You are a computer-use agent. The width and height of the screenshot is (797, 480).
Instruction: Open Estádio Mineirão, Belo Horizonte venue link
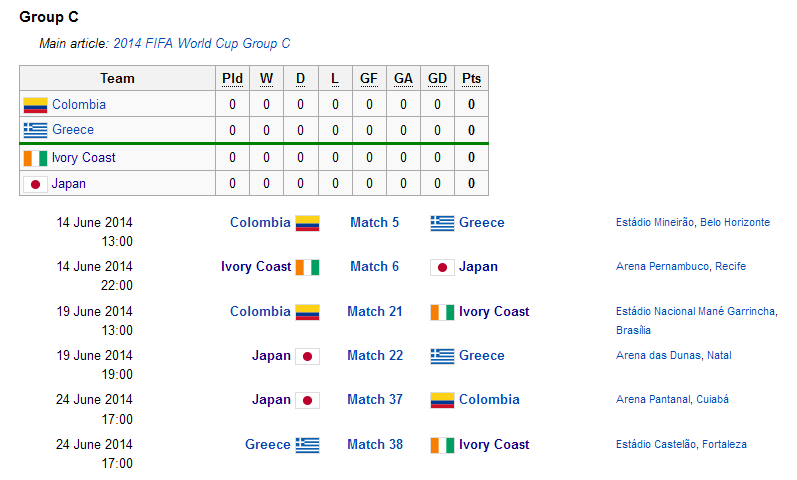[692, 222]
